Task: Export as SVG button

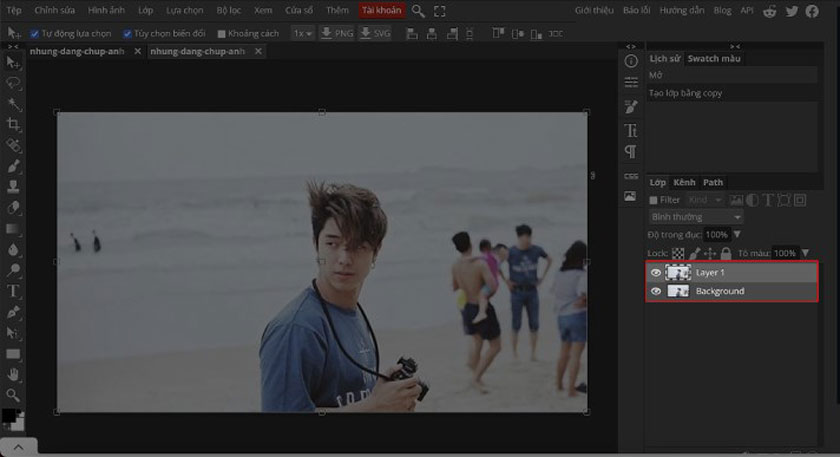Action: [x=375, y=33]
